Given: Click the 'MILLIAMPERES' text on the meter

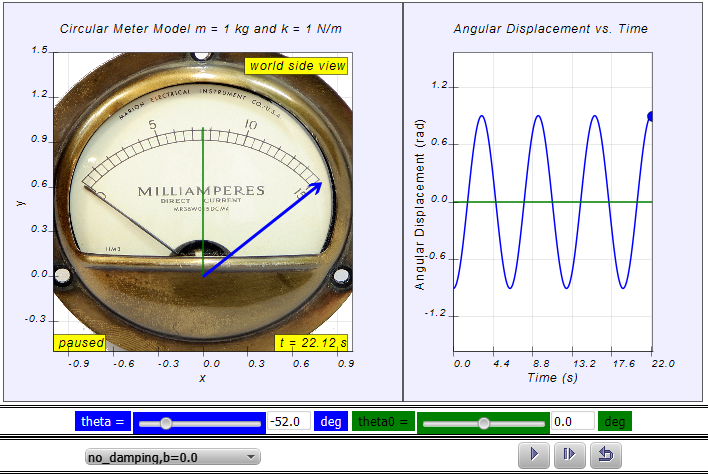Looking at the screenshot, I should click(201, 191).
